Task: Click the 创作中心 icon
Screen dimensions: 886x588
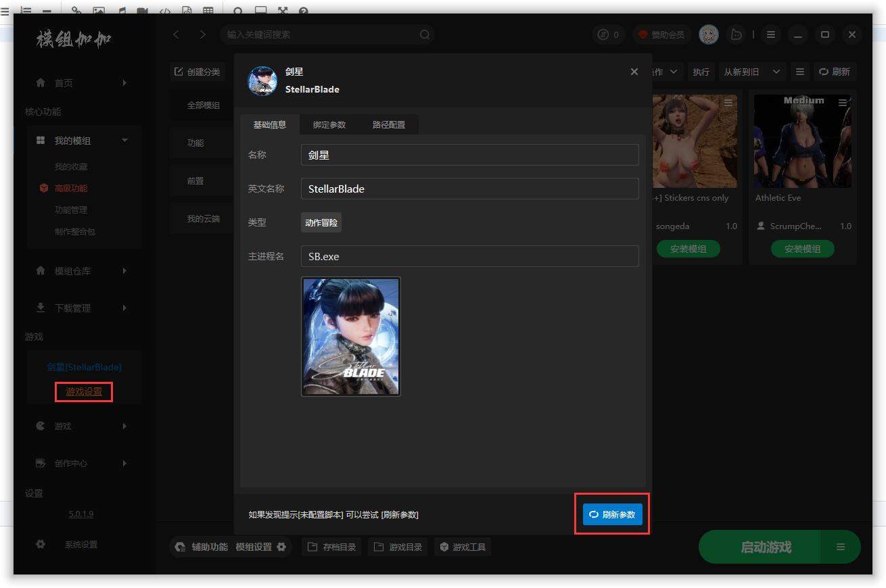Action: [41, 463]
